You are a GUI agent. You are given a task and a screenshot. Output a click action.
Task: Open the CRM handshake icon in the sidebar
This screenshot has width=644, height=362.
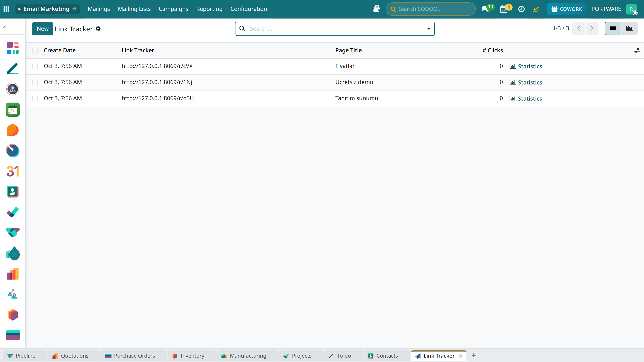coord(13,233)
